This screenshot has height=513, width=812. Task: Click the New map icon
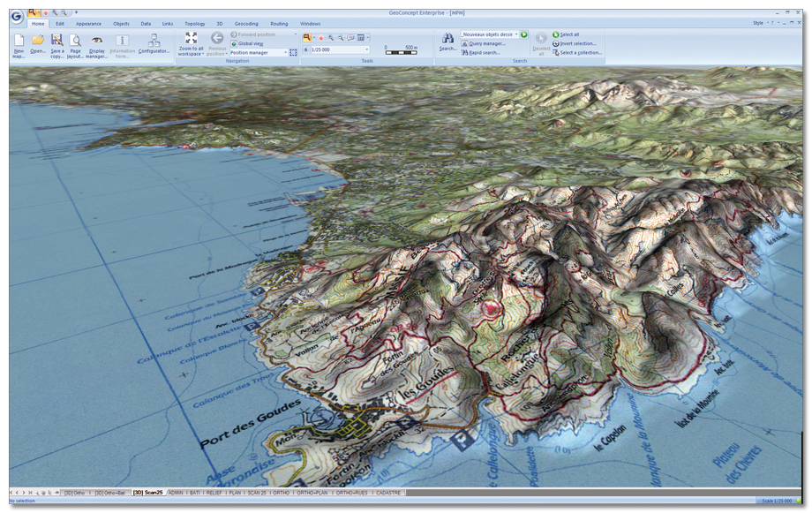pos(19,41)
